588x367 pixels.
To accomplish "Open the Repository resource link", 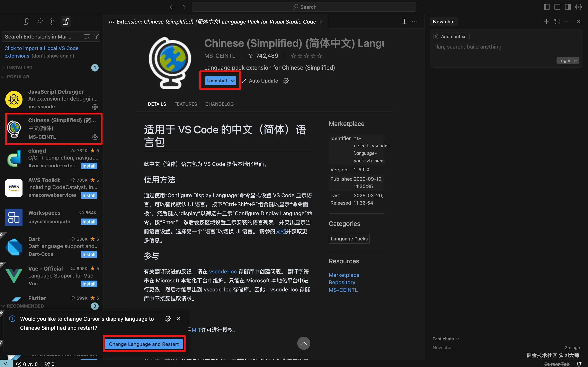I will pos(342,283).
